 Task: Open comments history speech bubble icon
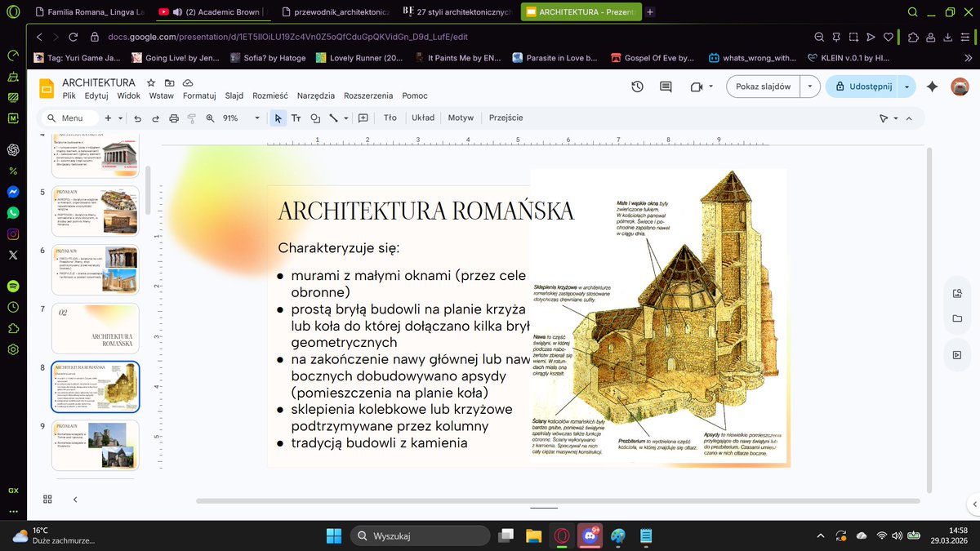(x=666, y=87)
